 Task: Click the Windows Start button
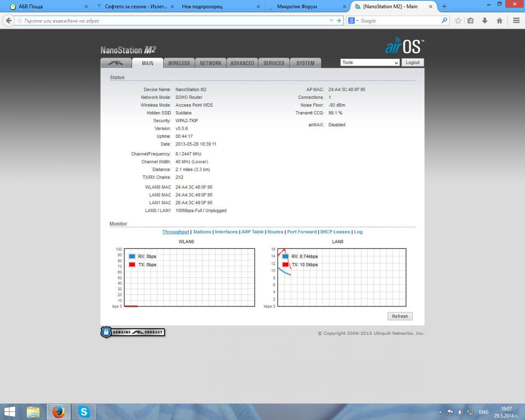tap(10, 412)
